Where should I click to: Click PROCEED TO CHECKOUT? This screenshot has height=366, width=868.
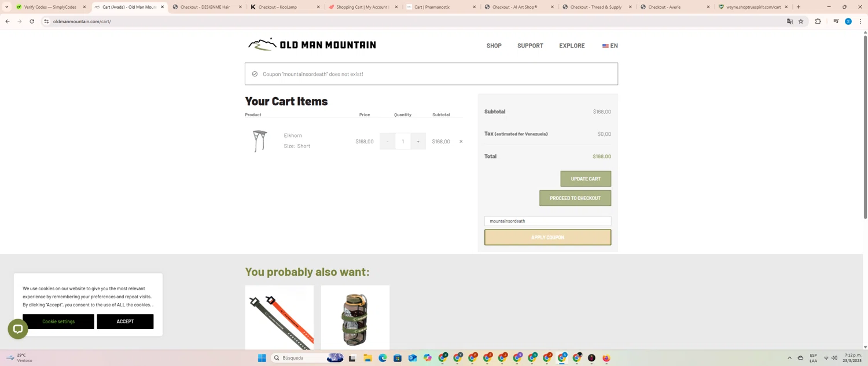(x=575, y=198)
